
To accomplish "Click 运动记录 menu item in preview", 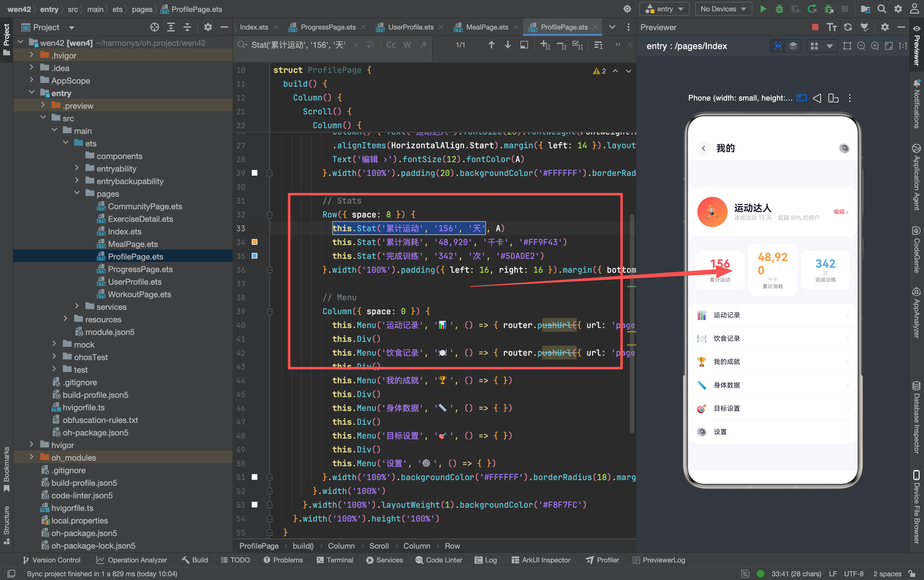I will [x=773, y=315].
